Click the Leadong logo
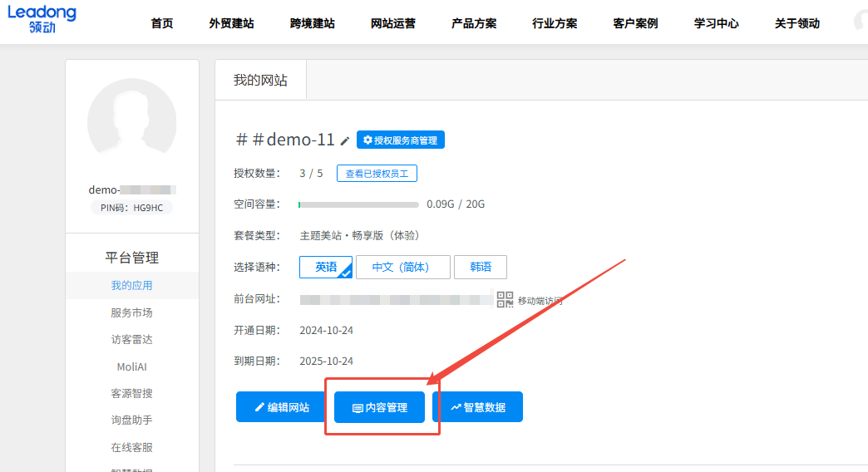Image resolution: width=868 pixels, height=472 pixels. point(42,19)
